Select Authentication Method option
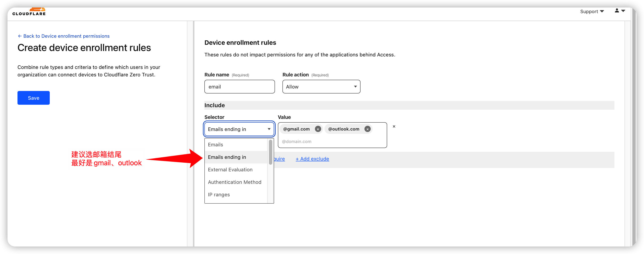The width and height of the screenshot is (644, 254). [x=235, y=182]
